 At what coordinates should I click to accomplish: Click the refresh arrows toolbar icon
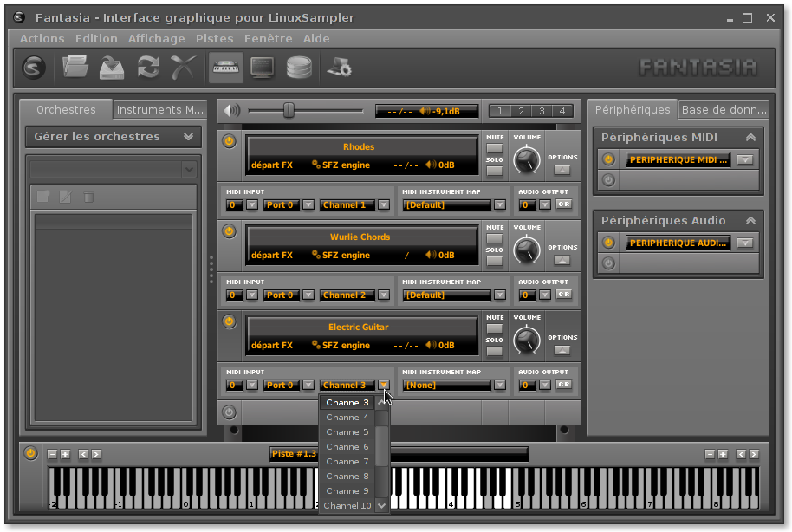[x=148, y=67]
